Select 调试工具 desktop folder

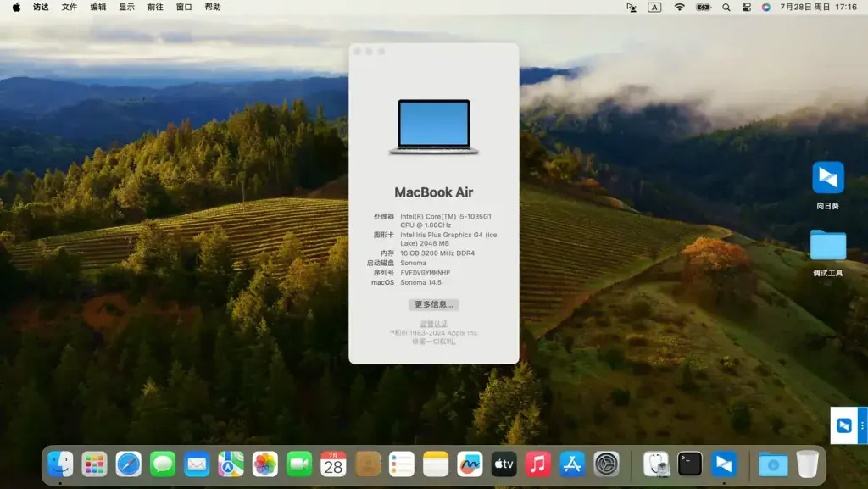coord(828,244)
